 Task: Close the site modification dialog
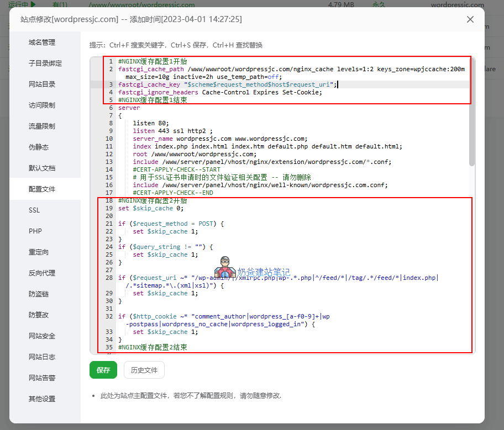[470, 19]
